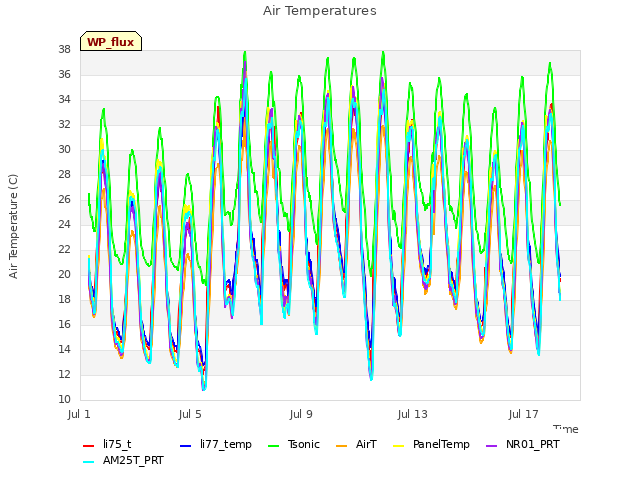Viewport: 640px width, 480px height.
Task: Click the orange AirT legend swatch
Action: 342,446
